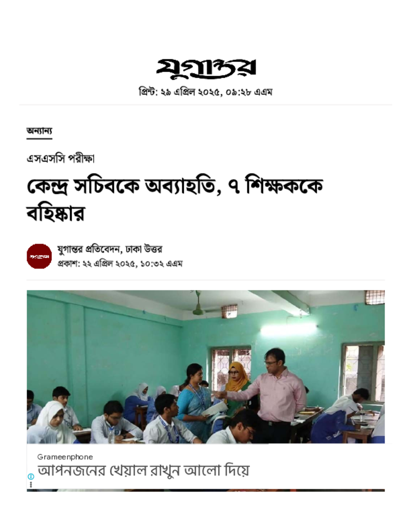Viewport: 411px width, 532px height.
Task: Click the প্রিন্ট date line under logo
Action: (x=206, y=91)
